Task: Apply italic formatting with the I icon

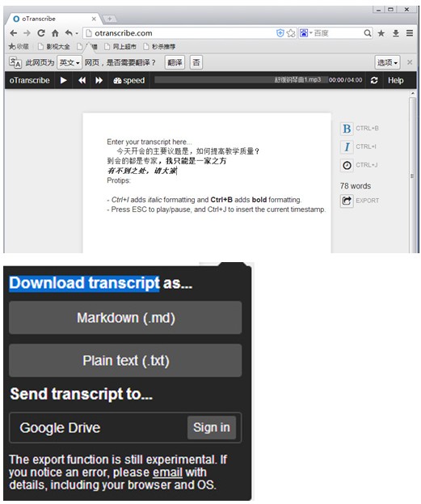Action: (x=347, y=147)
